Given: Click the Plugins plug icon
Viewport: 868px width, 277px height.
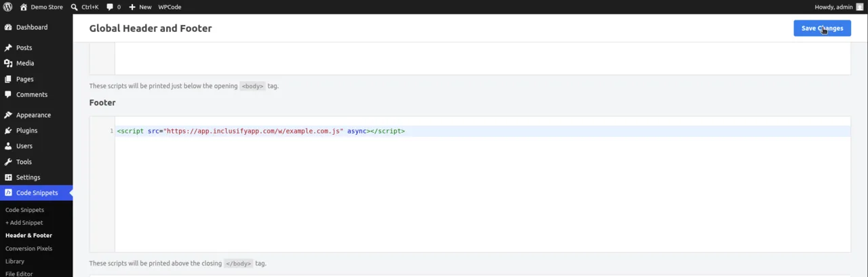Looking at the screenshot, I should (x=8, y=130).
